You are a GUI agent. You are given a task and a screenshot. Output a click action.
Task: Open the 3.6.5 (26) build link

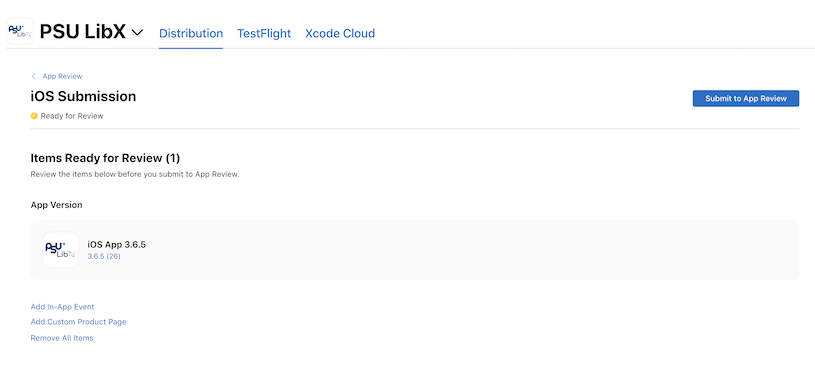tap(104, 256)
